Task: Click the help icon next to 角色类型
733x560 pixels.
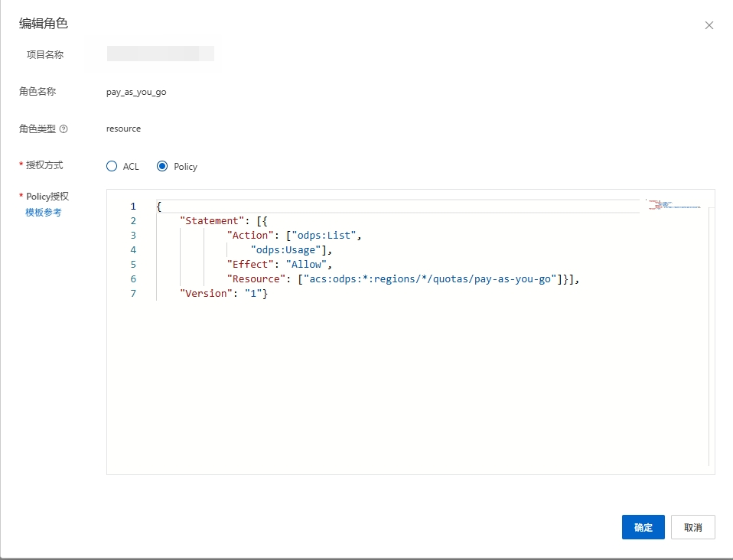Action: [x=64, y=129]
